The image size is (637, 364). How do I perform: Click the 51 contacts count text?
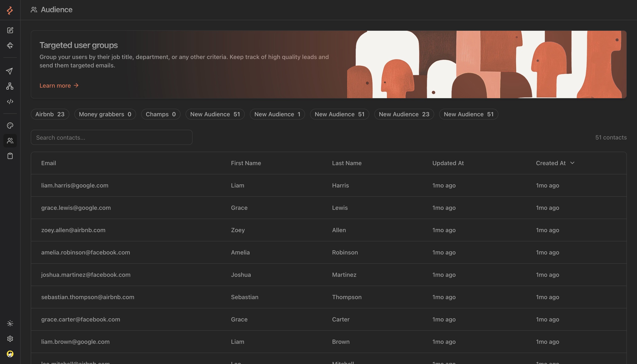coord(611,137)
